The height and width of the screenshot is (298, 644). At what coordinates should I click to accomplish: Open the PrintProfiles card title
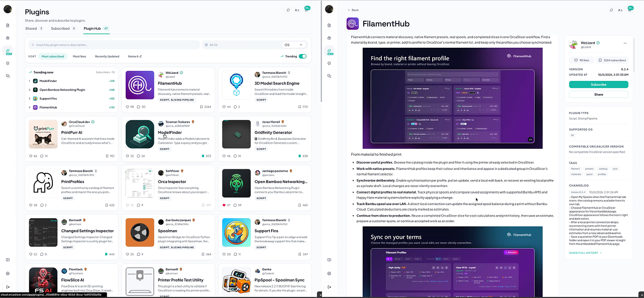(x=73, y=182)
